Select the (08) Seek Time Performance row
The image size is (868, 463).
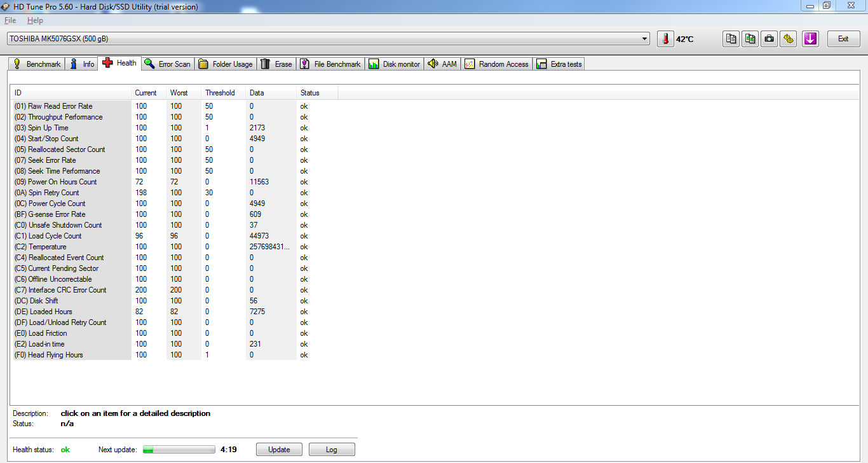tap(174, 171)
